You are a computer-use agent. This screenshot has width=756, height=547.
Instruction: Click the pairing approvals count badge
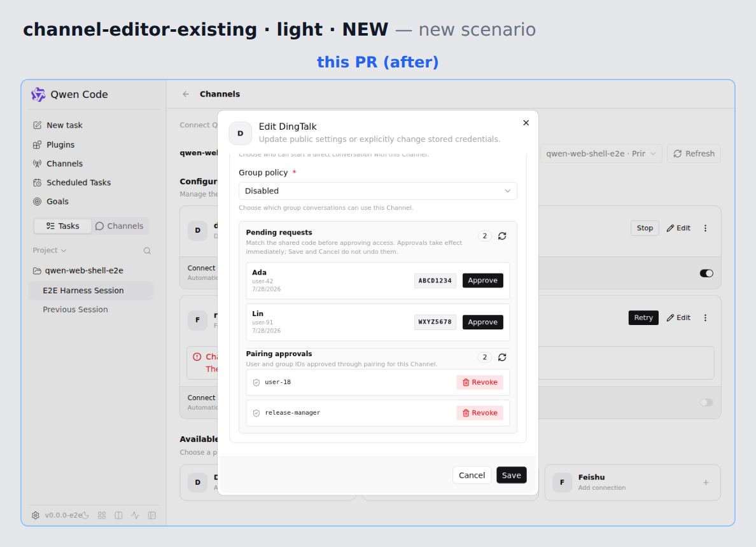point(484,357)
